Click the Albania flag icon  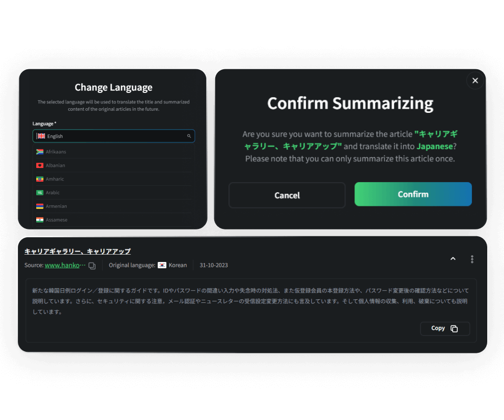pyautogui.click(x=39, y=165)
